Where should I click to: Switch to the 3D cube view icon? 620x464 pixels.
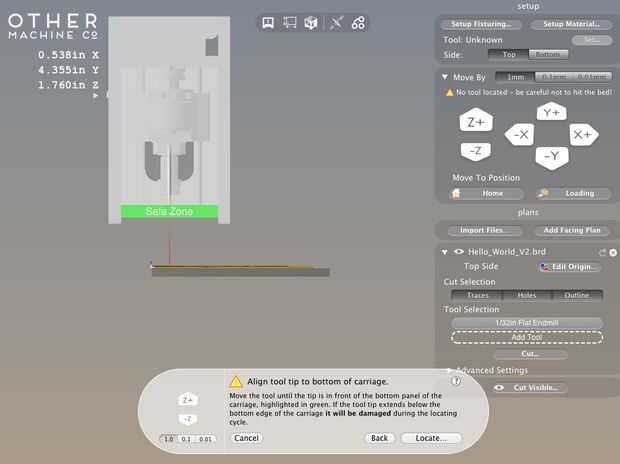pyautogui.click(x=311, y=23)
